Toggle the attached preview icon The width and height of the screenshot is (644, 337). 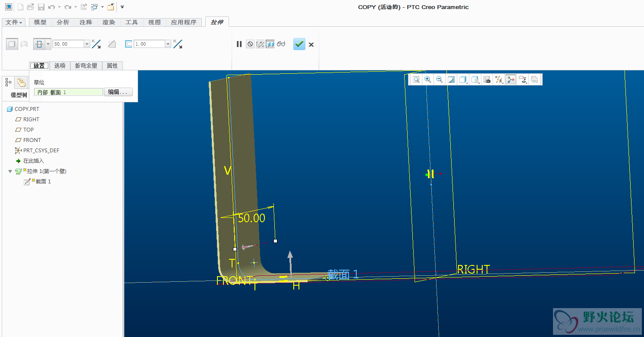(x=270, y=44)
